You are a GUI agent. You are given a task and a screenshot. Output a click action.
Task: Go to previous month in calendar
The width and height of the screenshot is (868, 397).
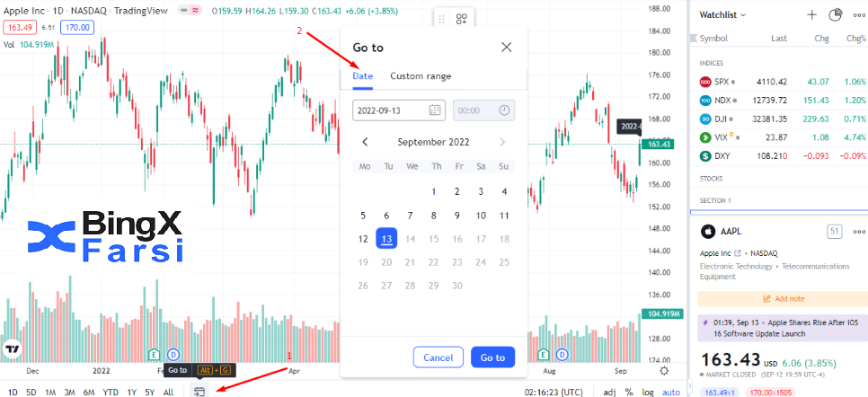[365, 142]
